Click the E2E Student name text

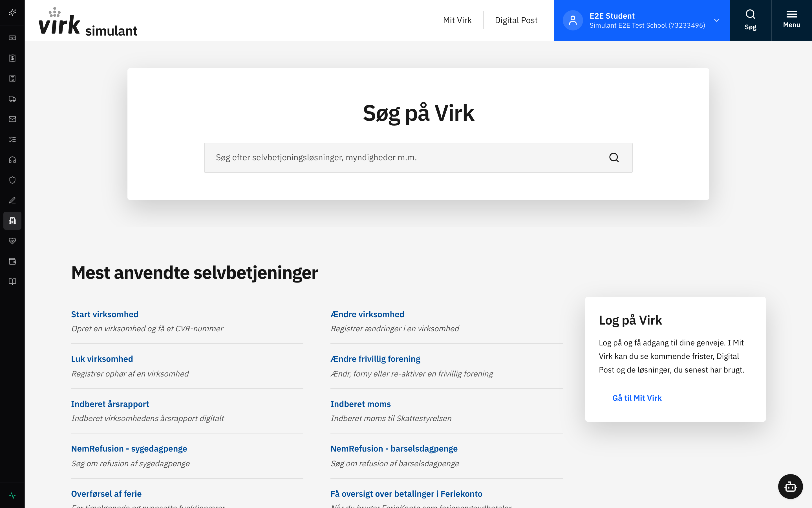tap(612, 16)
